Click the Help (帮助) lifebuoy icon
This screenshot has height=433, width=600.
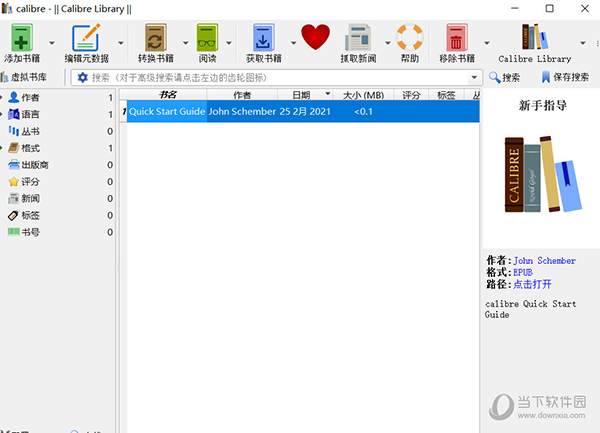coord(409,37)
